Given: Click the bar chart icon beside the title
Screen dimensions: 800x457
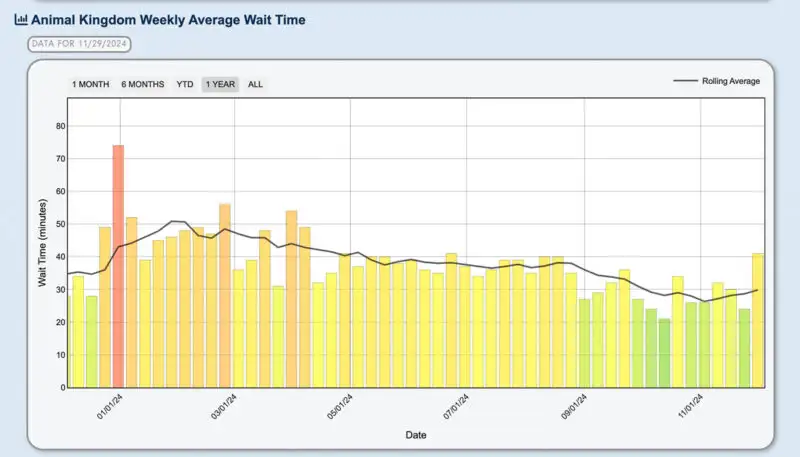Looking at the screenshot, I should (x=21, y=20).
